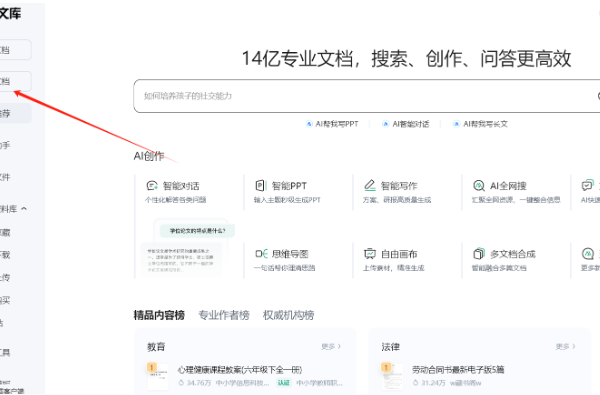Click the 心理健康课程教案 document thumbnail
The image size is (600, 395).
click(x=158, y=377)
